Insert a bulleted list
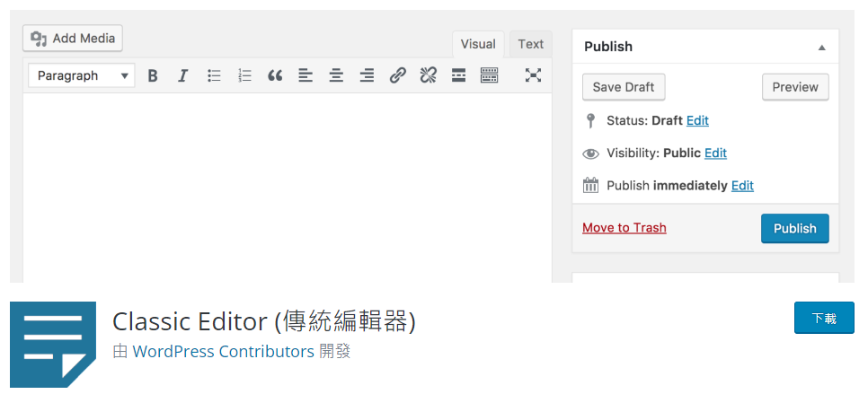This screenshot has width=868, height=403. tap(214, 75)
